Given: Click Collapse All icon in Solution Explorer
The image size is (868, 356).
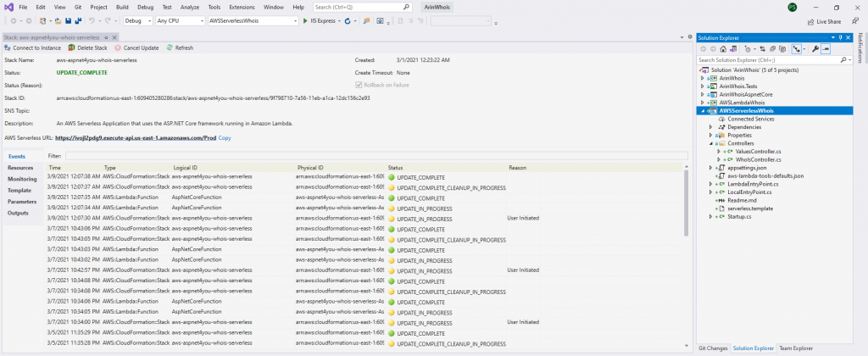Looking at the screenshot, I should (773, 48).
